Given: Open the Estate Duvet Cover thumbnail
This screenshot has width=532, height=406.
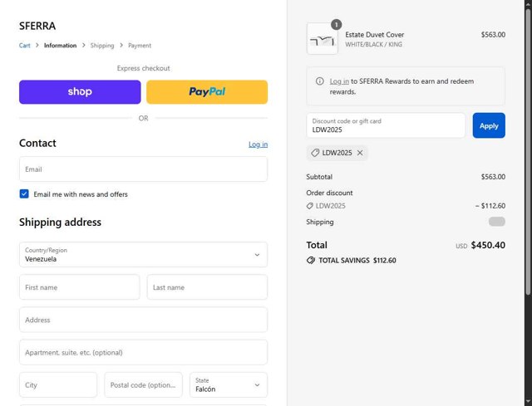Looking at the screenshot, I should click(323, 39).
